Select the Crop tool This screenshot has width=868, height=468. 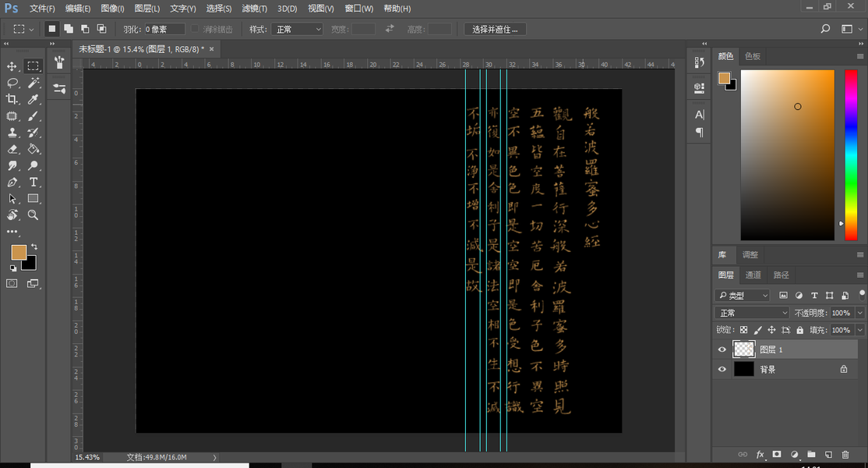[12, 99]
